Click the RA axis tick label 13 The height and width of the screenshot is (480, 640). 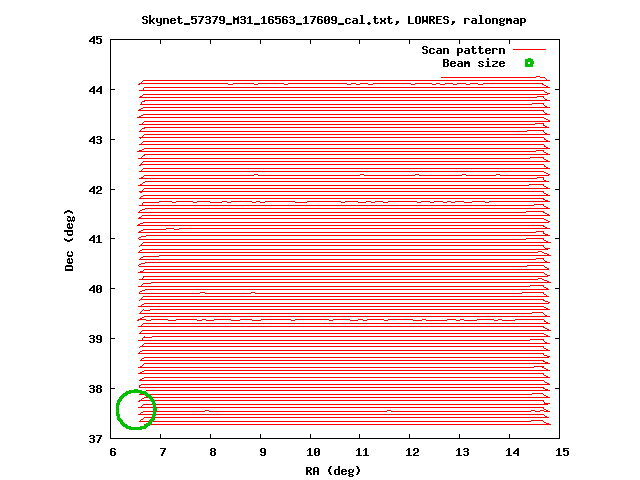(462, 452)
